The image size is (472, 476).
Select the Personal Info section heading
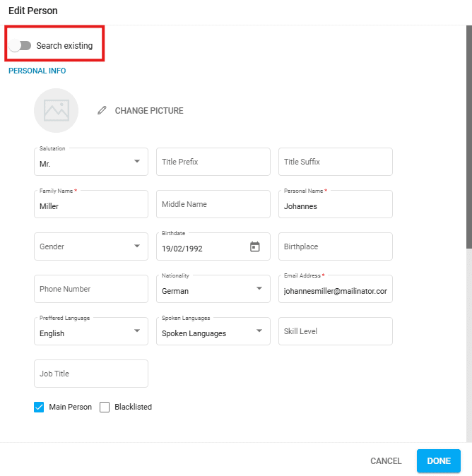(37, 71)
